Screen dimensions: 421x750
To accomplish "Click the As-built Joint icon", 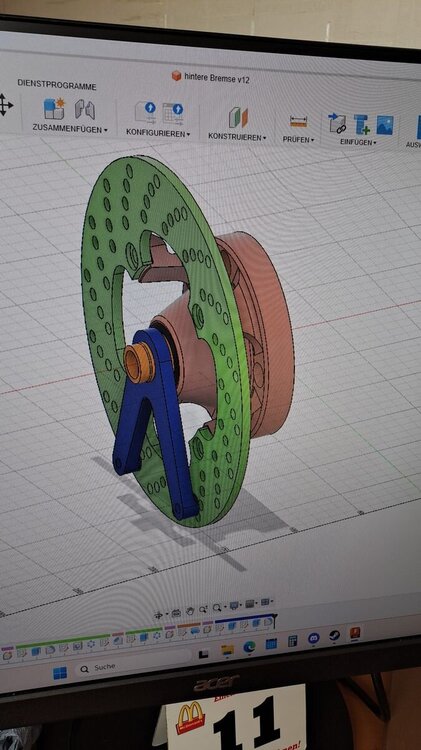I will [85, 110].
